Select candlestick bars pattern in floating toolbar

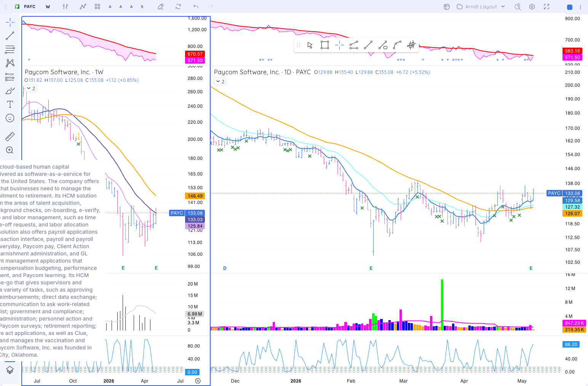[411, 45]
